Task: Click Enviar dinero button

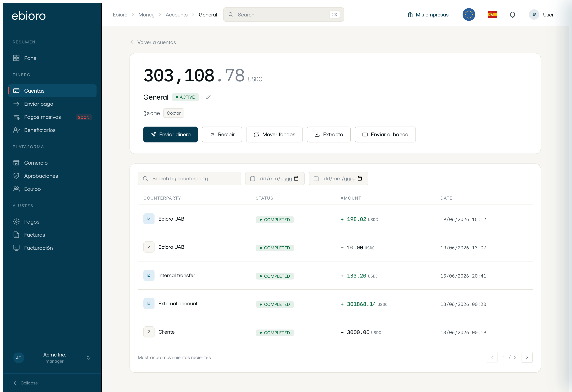Action: (171, 135)
